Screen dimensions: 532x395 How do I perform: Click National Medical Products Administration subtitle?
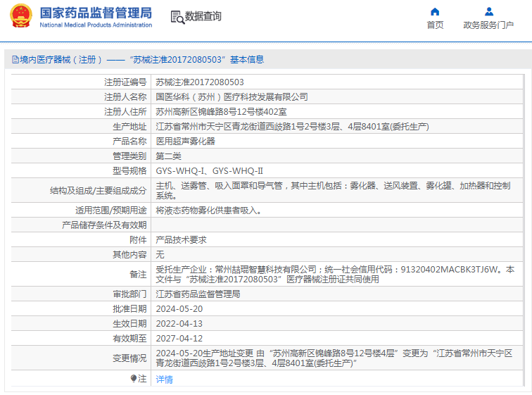pos(96,25)
